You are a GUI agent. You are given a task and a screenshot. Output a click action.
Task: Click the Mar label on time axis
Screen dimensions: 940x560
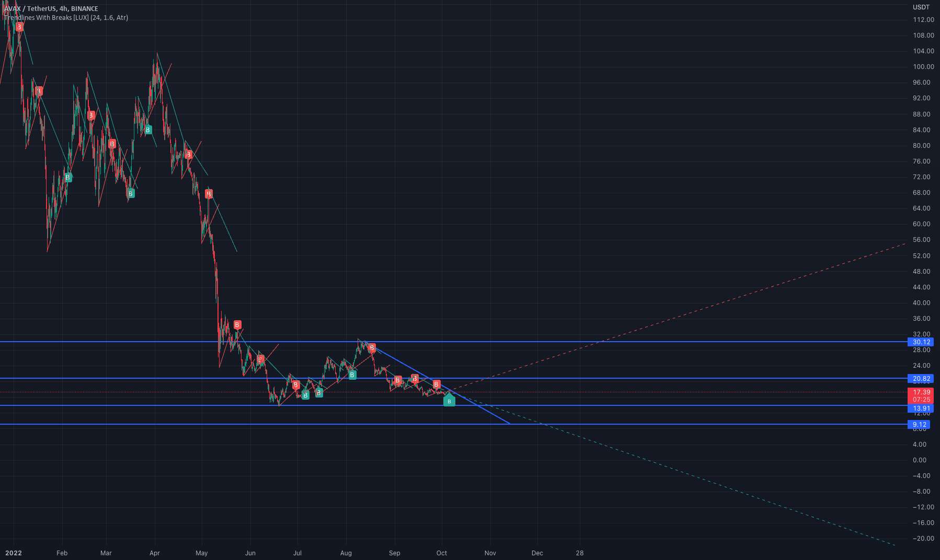pos(106,553)
